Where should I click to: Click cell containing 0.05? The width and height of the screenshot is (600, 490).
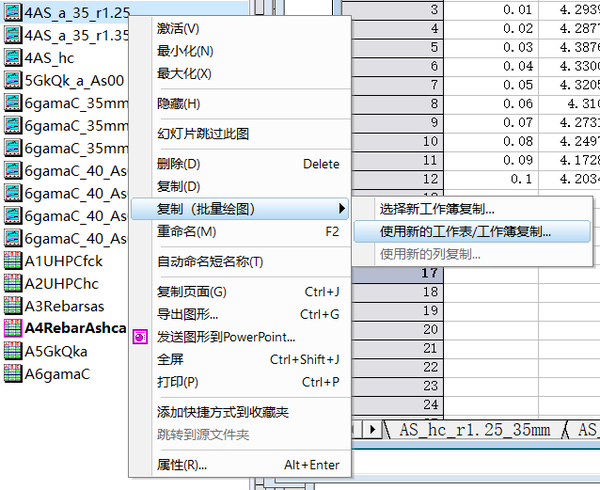(x=491, y=85)
